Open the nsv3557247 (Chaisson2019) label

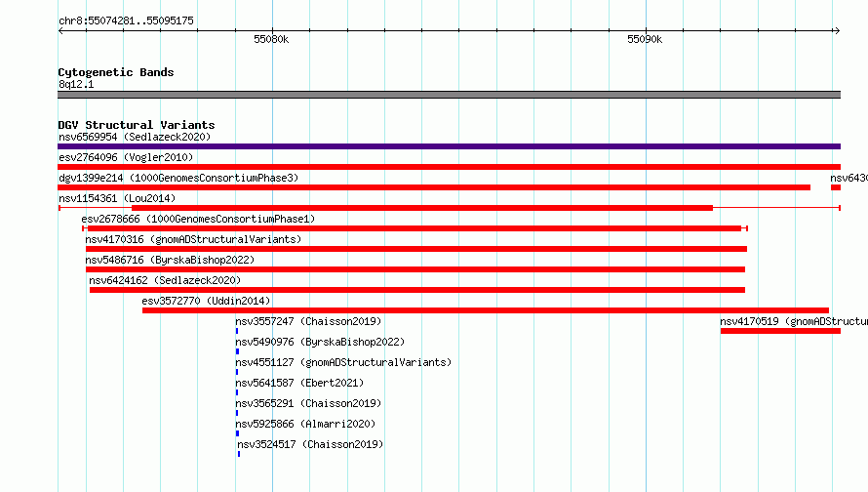click(x=308, y=321)
